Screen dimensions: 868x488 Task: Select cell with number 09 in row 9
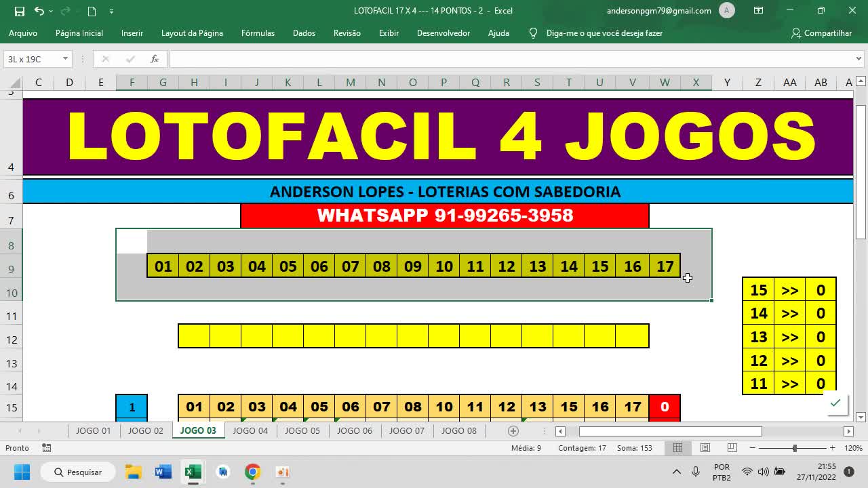point(413,266)
